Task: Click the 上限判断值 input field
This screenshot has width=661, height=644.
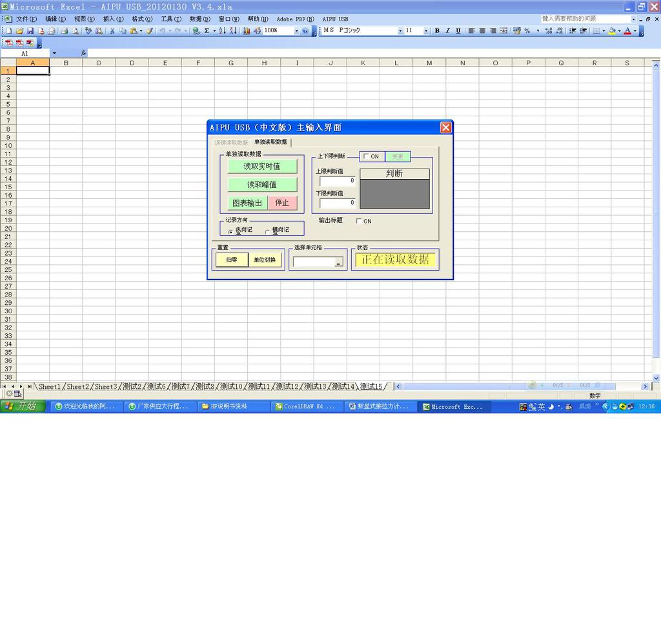Action: coord(337,181)
